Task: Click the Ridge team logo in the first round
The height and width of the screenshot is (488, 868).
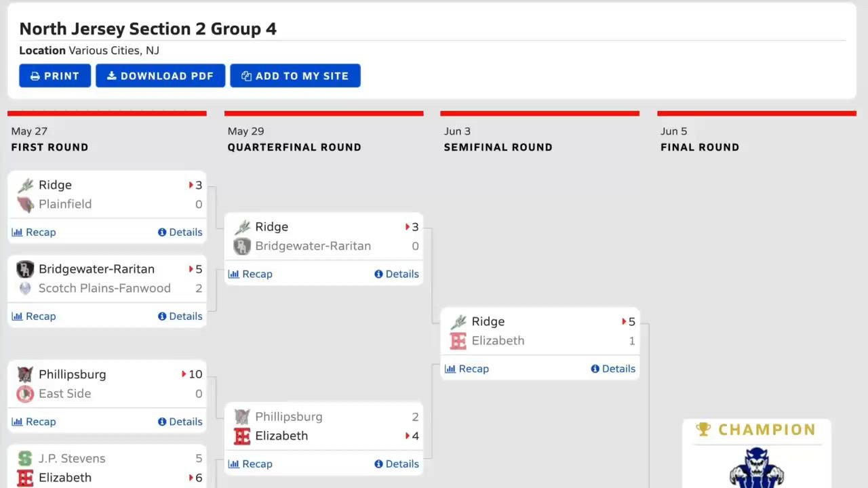Action: (25, 184)
